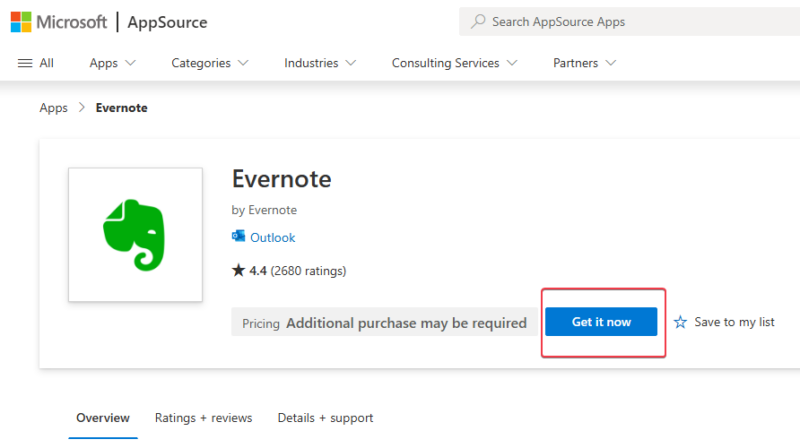Click the Save to my list star
The image size is (800, 448).
pos(680,322)
